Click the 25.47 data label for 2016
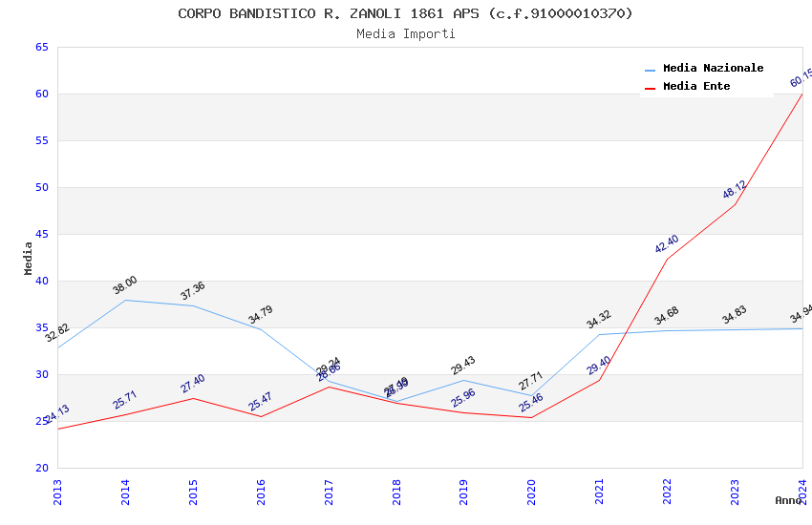 click(261, 402)
